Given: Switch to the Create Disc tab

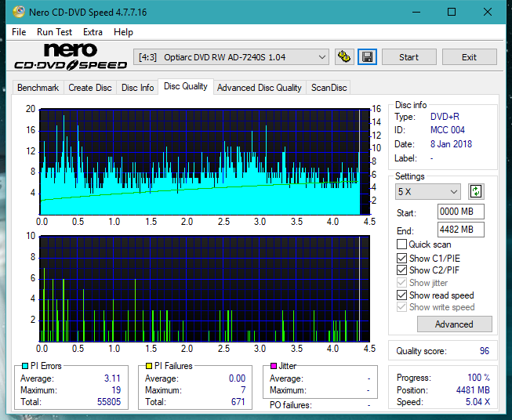Looking at the screenshot, I should [90, 88].
